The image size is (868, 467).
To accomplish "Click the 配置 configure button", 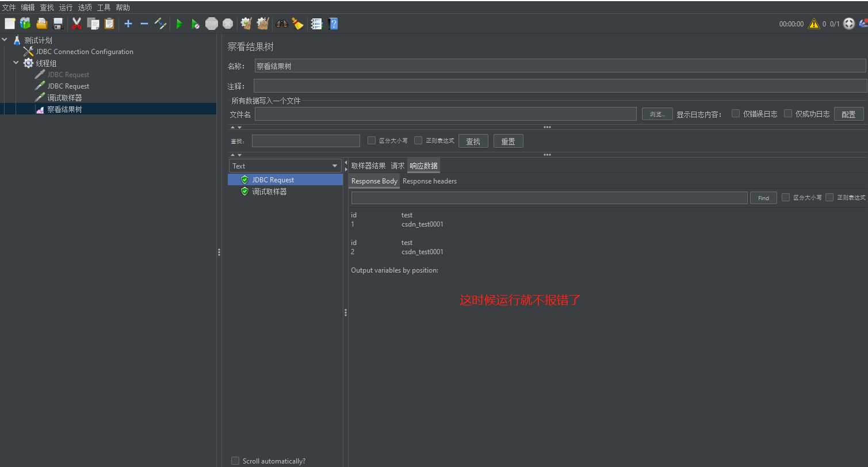I will pyautogui.click(x=848, y=114).
